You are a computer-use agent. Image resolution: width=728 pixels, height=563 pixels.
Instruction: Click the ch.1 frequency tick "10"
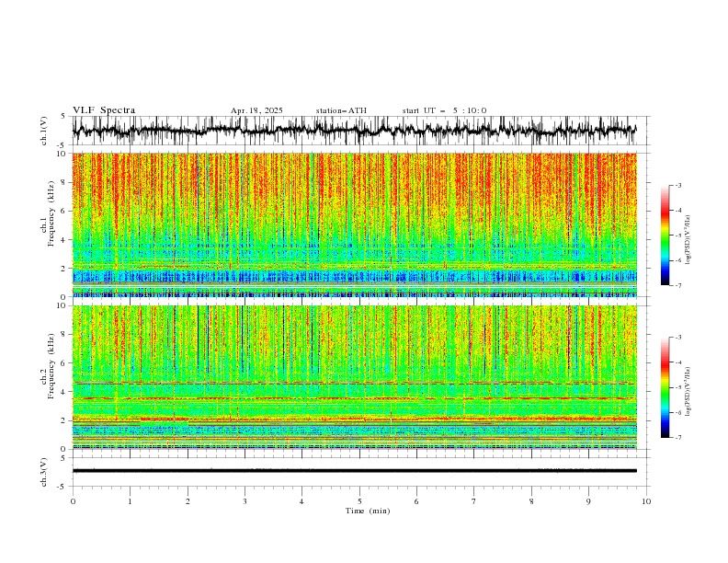point(63,154)
